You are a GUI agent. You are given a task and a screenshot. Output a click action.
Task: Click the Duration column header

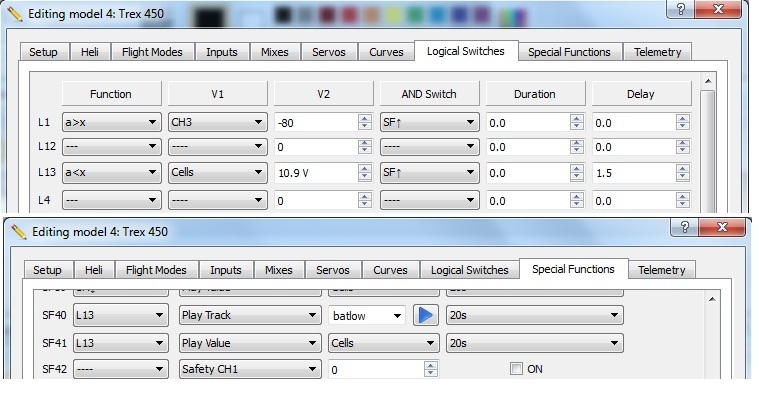point(535,94)
